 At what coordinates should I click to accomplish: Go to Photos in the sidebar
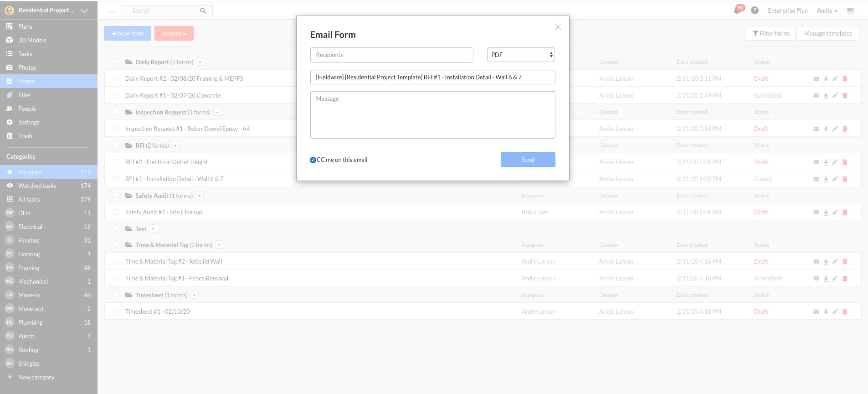[x=27, y=67]
